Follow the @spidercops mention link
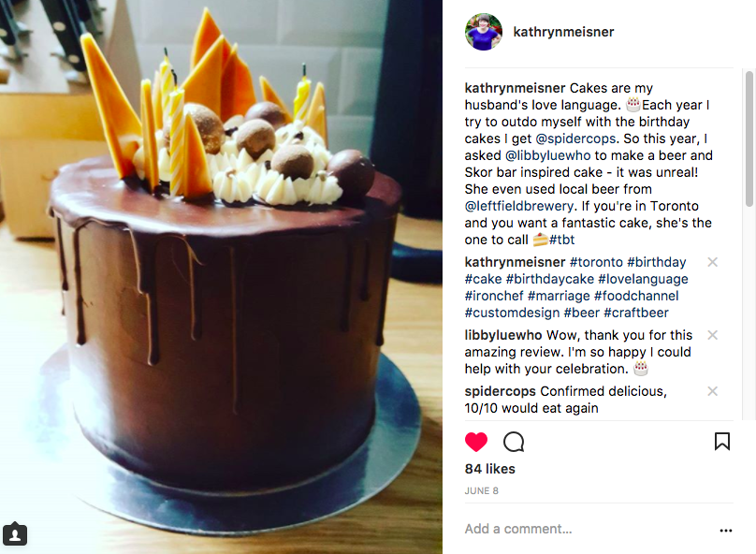 point(575,138)
